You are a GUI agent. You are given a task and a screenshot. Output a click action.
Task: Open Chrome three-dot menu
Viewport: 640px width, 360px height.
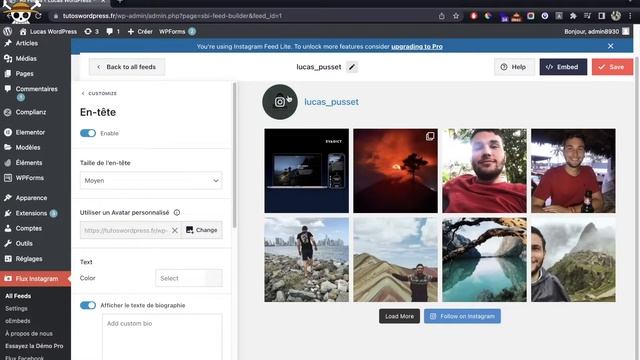click(630, 16)
